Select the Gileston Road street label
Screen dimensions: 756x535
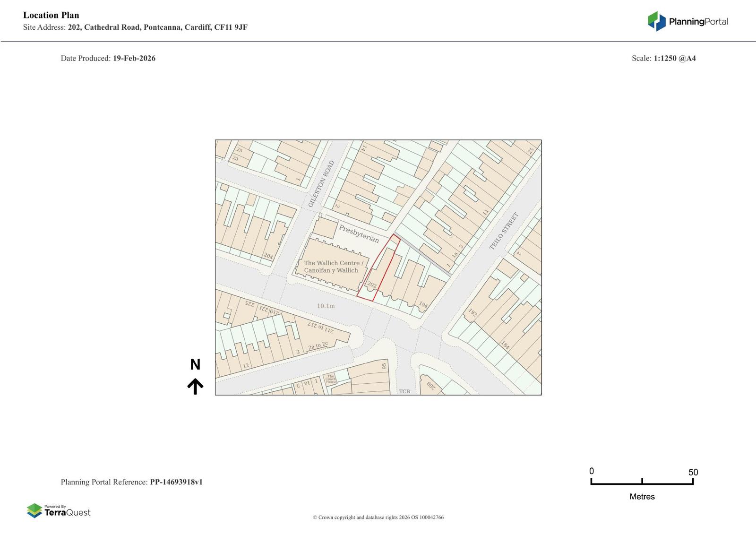tap(321, 184)
